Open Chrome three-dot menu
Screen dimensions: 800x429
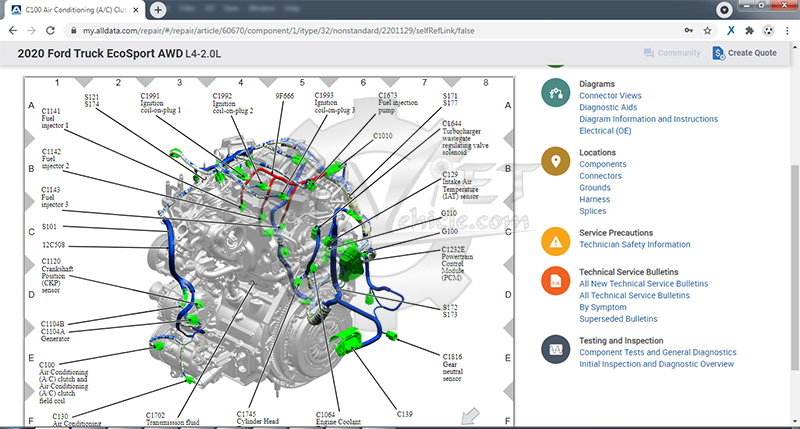(x=788, y=31)
